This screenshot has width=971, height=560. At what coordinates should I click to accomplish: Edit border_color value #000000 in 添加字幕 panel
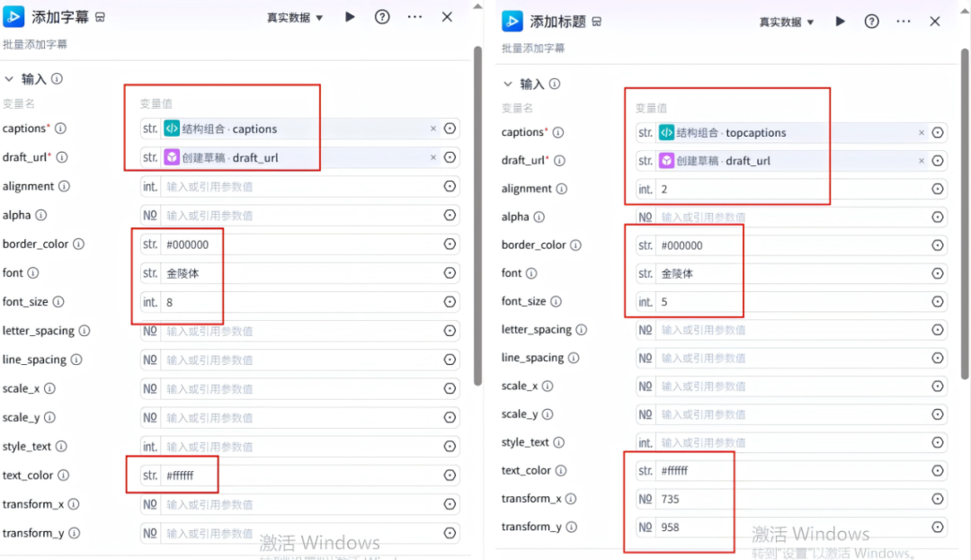[x=300, y=244]
